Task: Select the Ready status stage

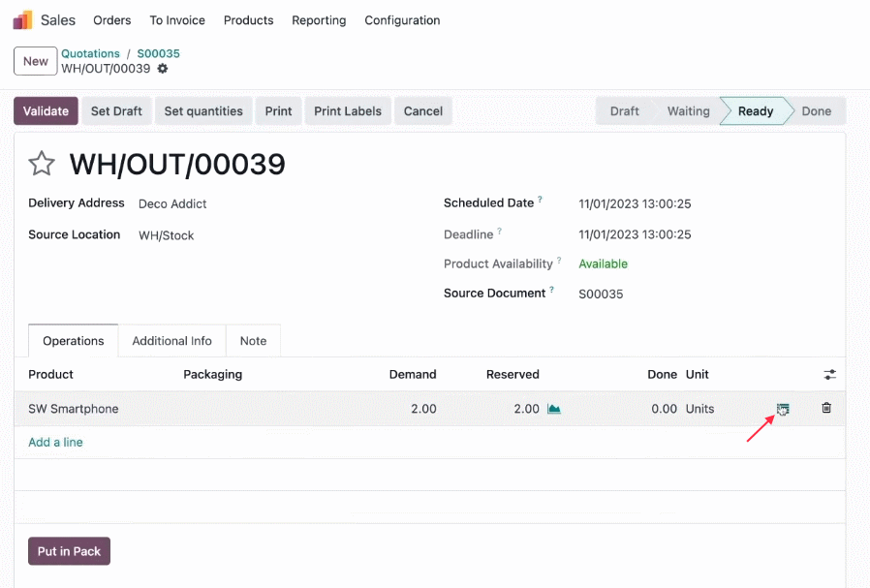Action: point(756,111)
